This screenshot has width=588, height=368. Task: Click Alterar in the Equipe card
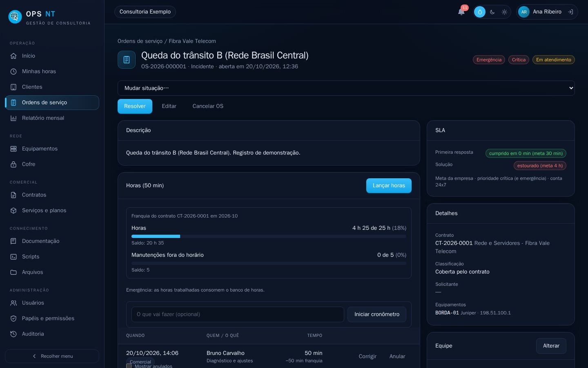[551, 346]
